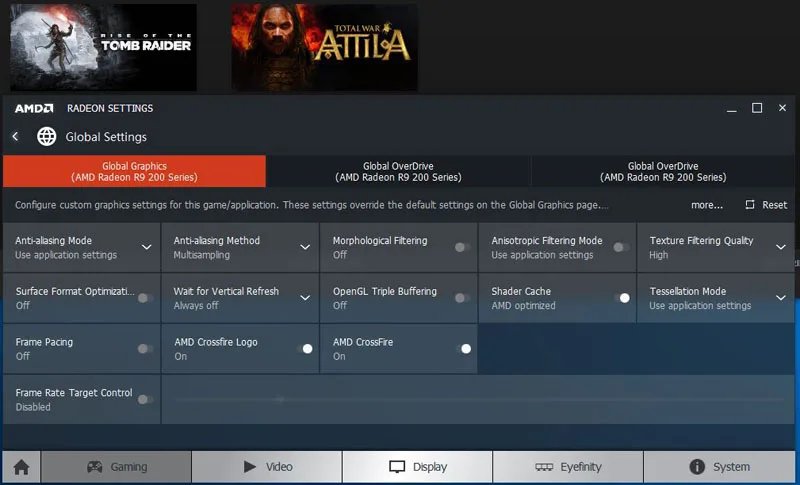Click the monitor icon in Display tab

[x=397, y=467]
